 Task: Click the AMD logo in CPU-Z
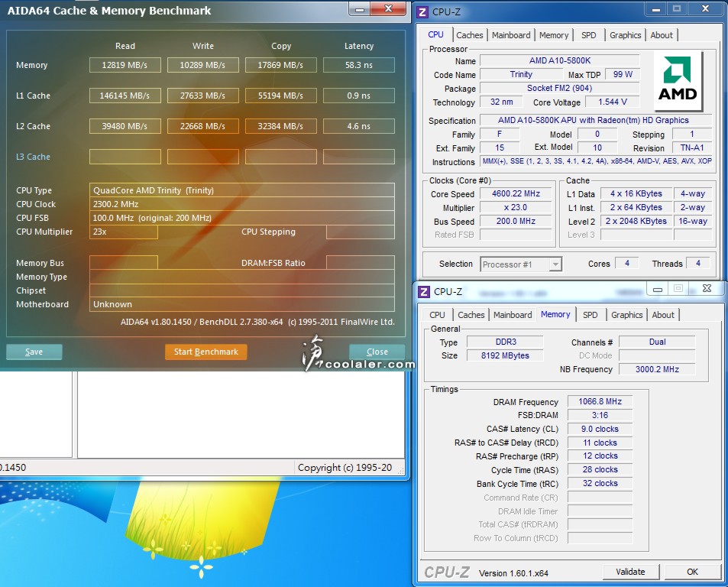point(678,80)
